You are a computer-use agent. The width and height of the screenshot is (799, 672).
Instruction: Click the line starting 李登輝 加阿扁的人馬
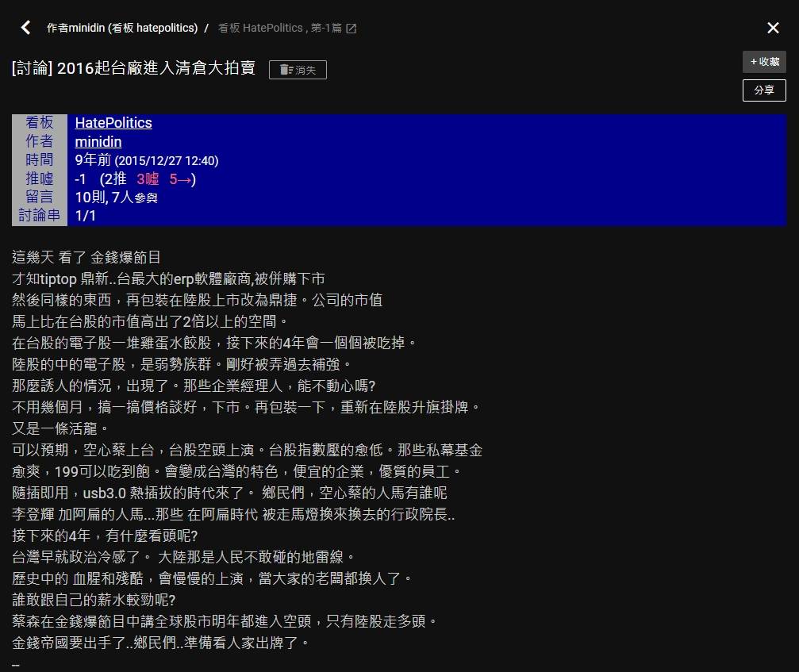pos(233,514)
